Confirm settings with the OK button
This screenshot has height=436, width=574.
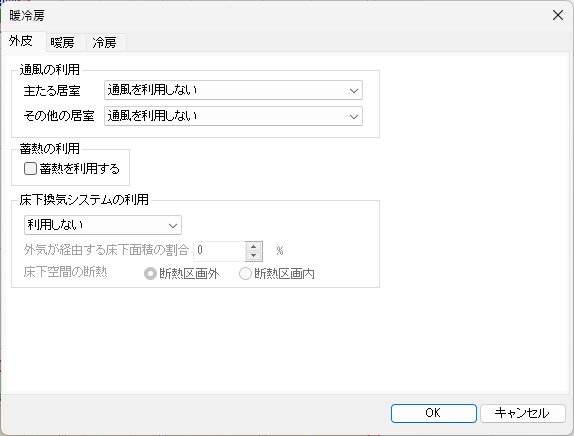coord(433,413)
